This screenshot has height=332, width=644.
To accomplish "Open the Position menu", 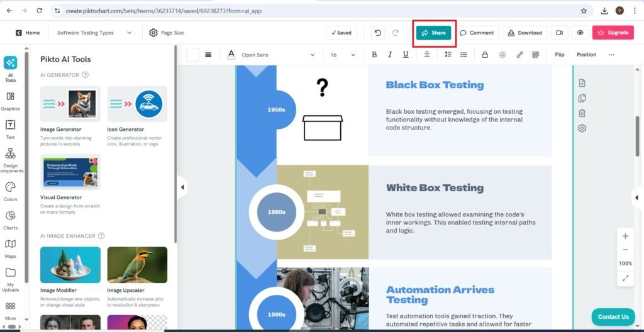I will (x=586, y=55).
